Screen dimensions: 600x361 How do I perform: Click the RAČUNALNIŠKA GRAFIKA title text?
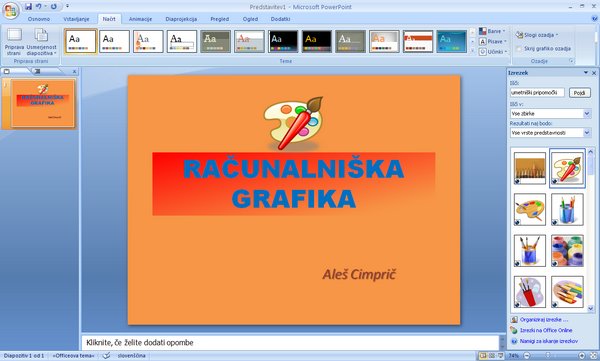coord(293,183)
